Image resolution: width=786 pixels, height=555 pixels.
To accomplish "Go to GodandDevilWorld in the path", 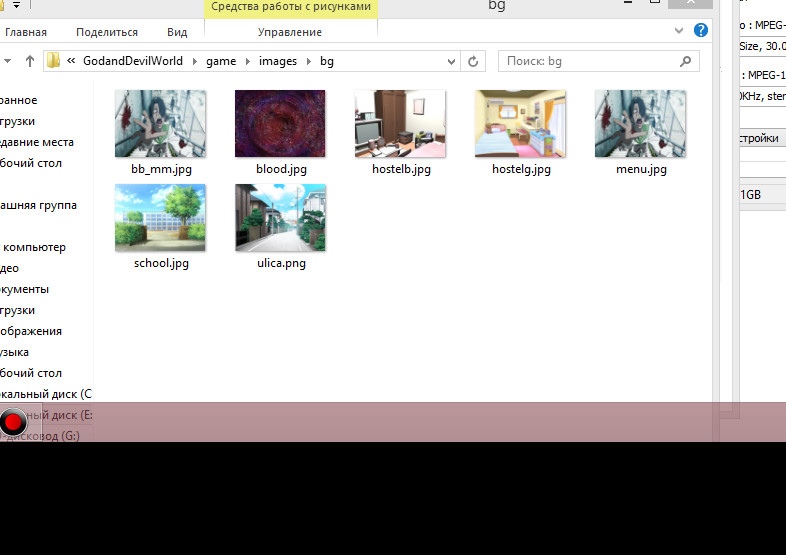I will 132,61.
